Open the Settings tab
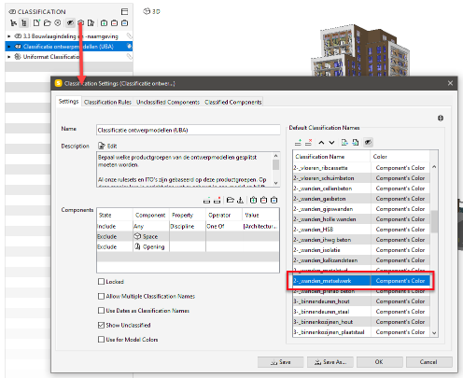This screenshot has width=463, height=378. 69,101
